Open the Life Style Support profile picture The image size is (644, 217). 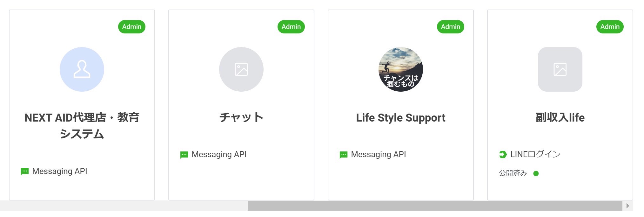[x=401, y=69]
